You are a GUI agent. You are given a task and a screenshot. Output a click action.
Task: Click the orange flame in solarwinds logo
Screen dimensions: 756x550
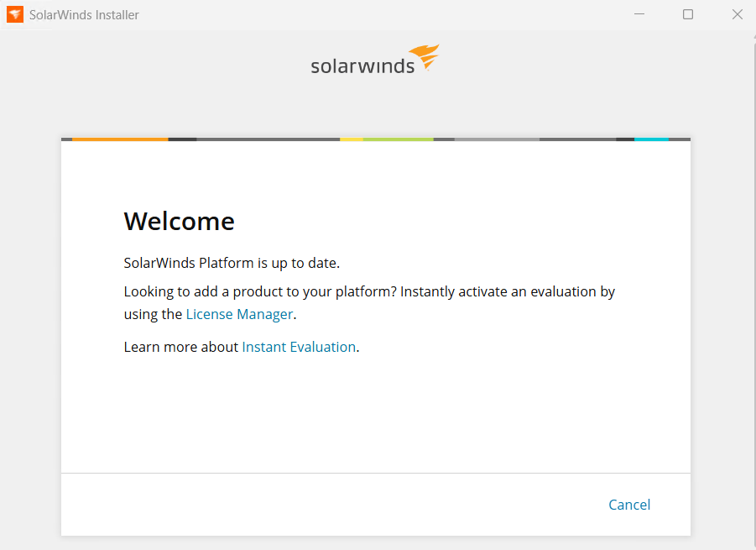[425, 57]
